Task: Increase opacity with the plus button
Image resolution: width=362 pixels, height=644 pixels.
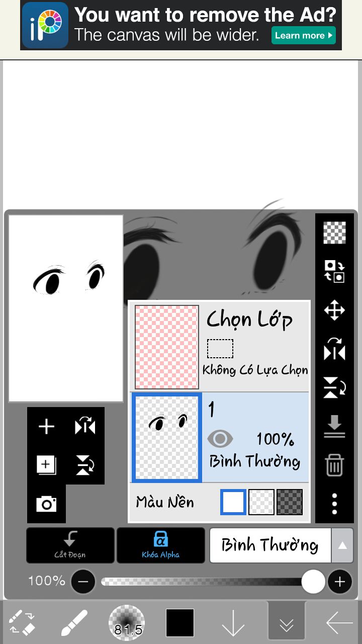Action: [340, 582]
